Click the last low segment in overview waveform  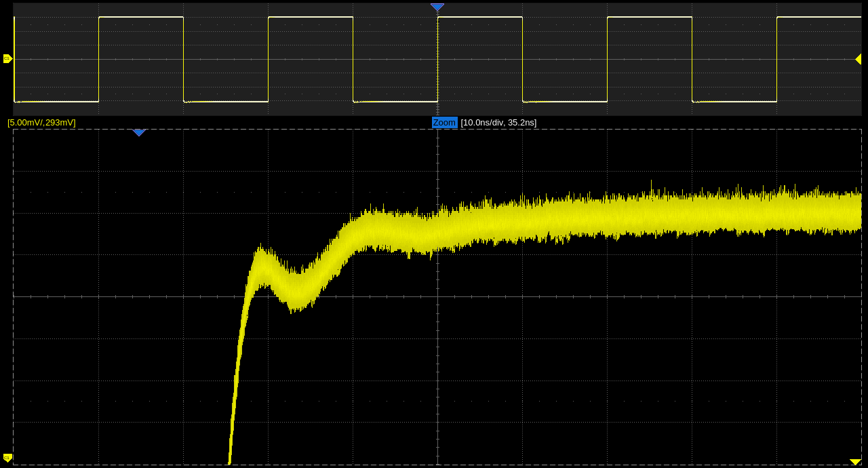tap(734, 101)
